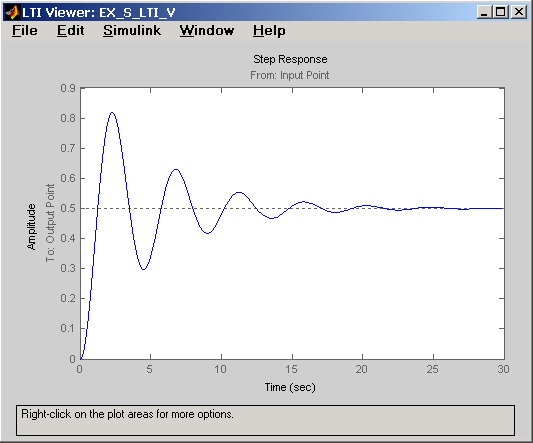533x443 pixels.
Task: Open the Help menu
Action: point(269,31)
